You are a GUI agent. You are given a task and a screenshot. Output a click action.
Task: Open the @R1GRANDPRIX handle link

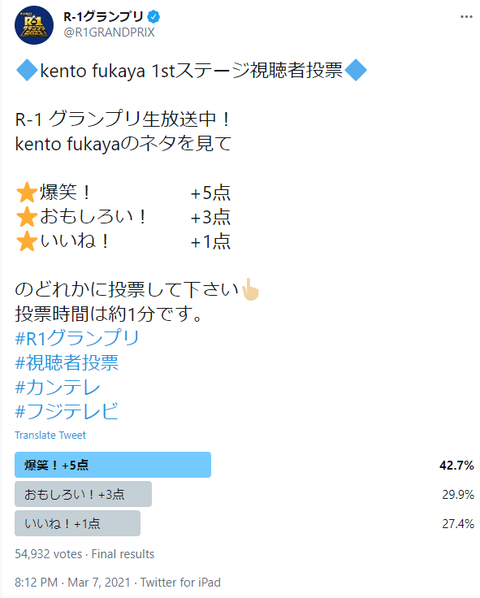click(x=109, y=32)
